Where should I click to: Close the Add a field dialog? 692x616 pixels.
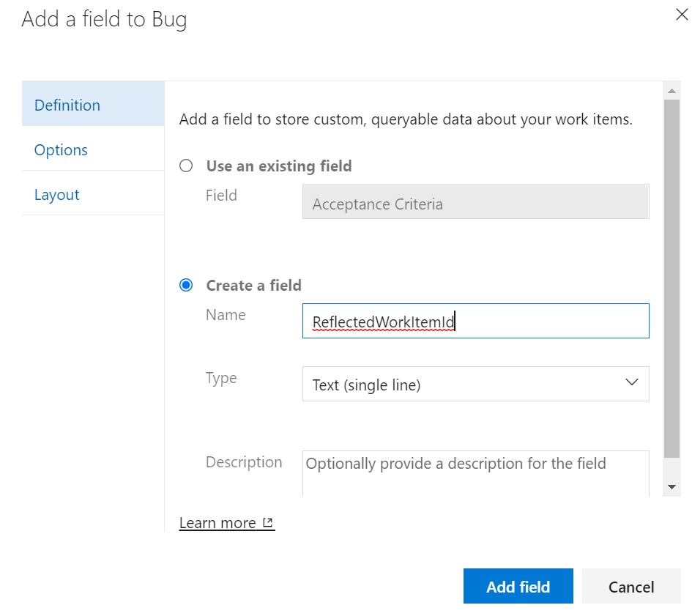(682, 15)
